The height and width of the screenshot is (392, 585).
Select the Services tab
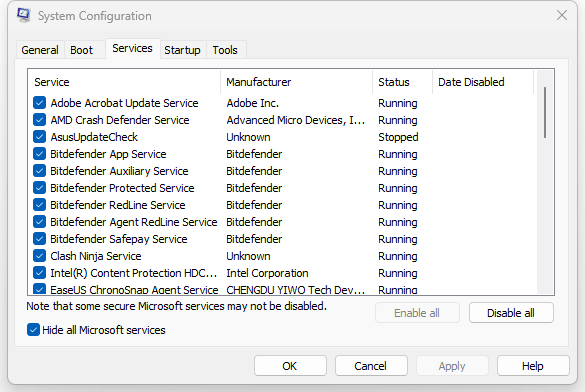click(x=132, y=48)
